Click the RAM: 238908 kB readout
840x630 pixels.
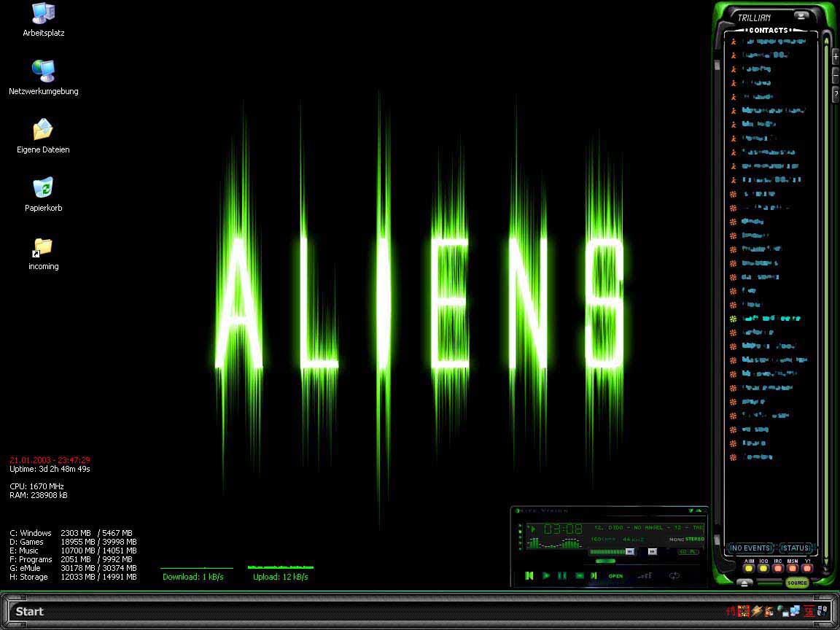pyautogui.click(x=39, y=495)
